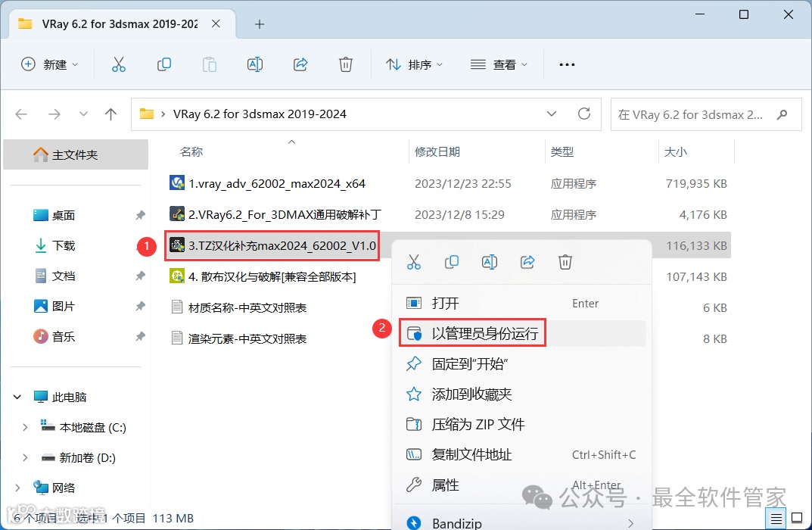Choose 以管理员身份运行

coord(522,333)
